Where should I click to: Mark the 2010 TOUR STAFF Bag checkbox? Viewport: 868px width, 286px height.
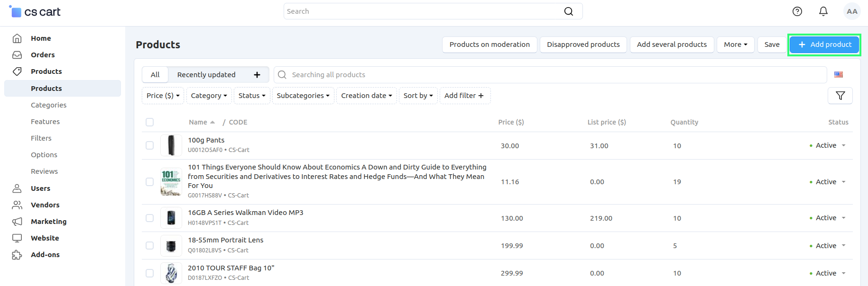150,273
